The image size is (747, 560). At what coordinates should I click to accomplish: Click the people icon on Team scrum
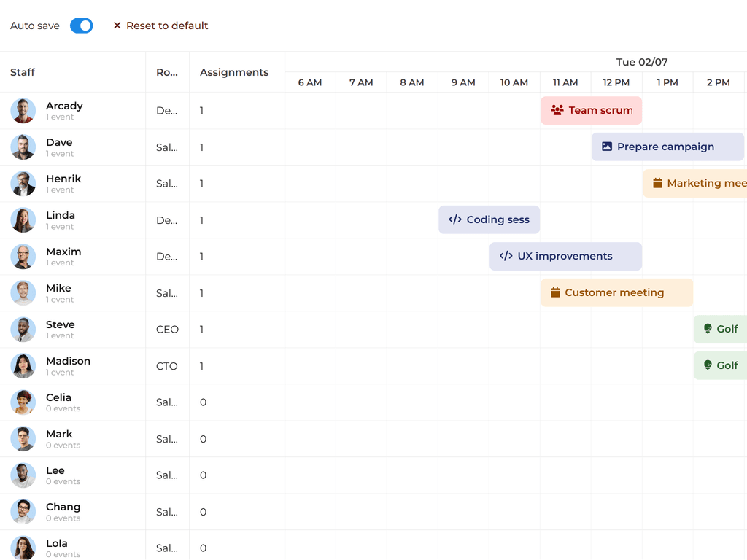pos(557,110)
